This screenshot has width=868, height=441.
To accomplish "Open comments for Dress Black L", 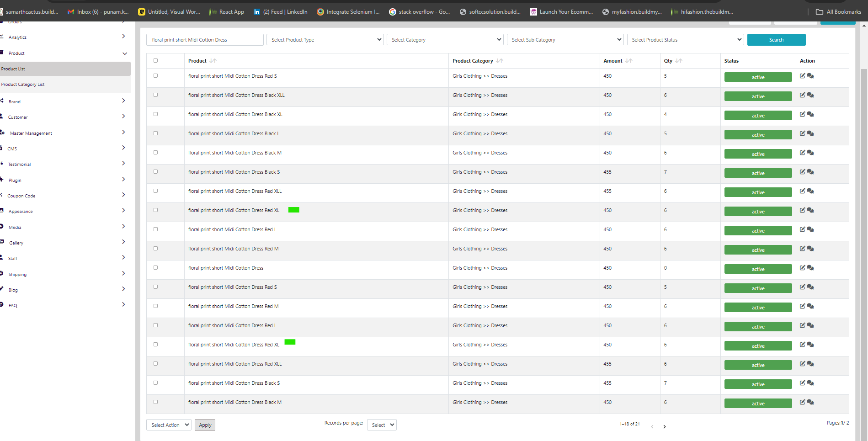I will (810, 133).
